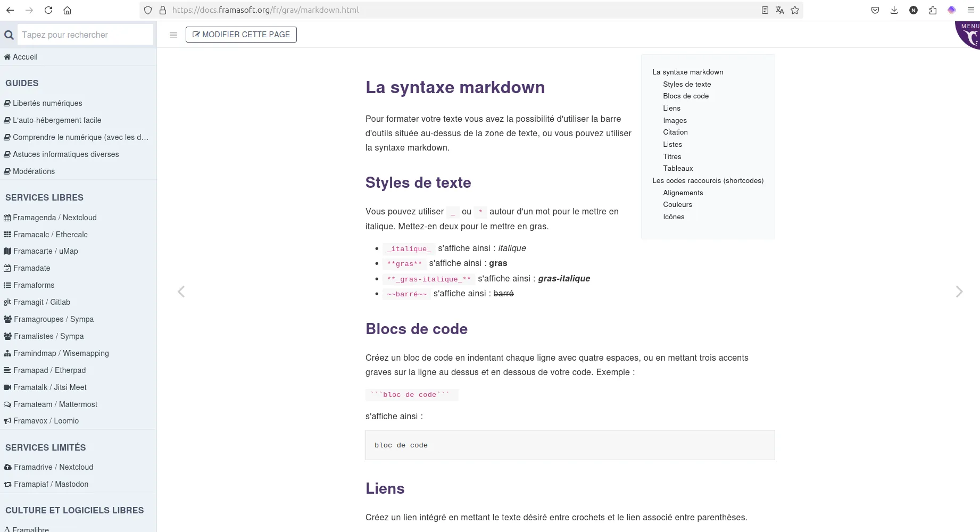Jump to Les codes raccourcis (shortcodes)
980x532 pixels.
pyautogui.click(x=708, y=180)
